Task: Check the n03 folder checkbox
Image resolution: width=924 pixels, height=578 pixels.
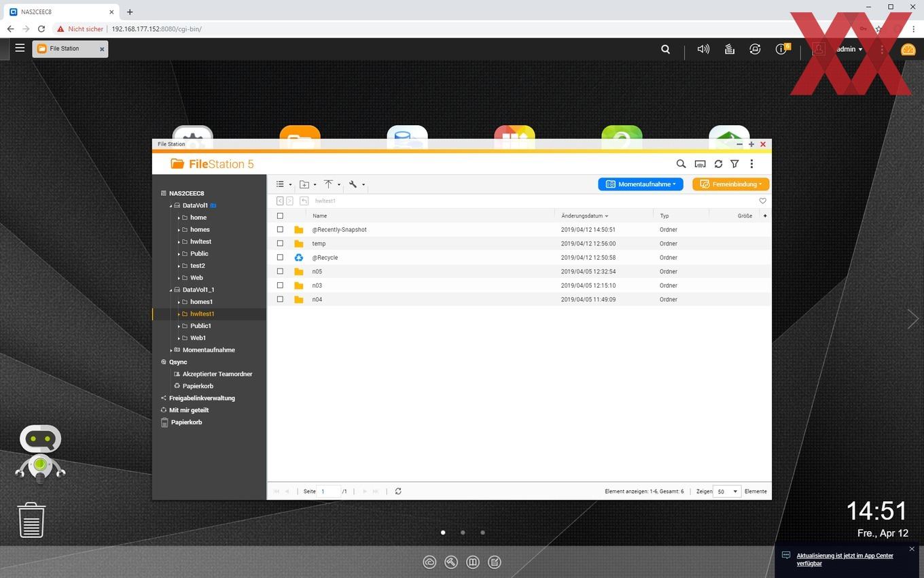Action: pos(280,286)
